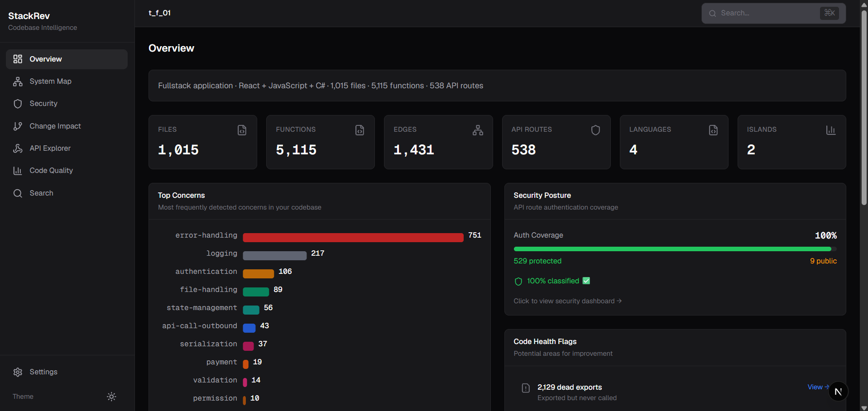Click the green file-handling bar

tap(256, 292)
